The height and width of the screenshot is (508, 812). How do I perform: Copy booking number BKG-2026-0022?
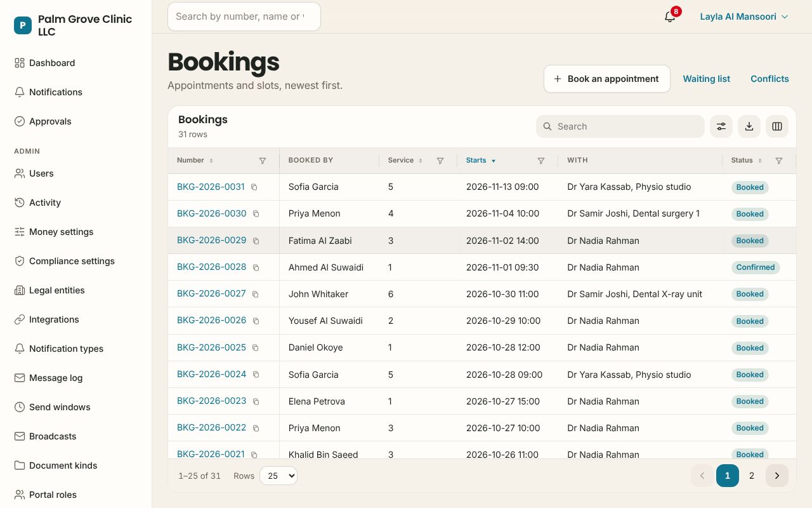256,428
